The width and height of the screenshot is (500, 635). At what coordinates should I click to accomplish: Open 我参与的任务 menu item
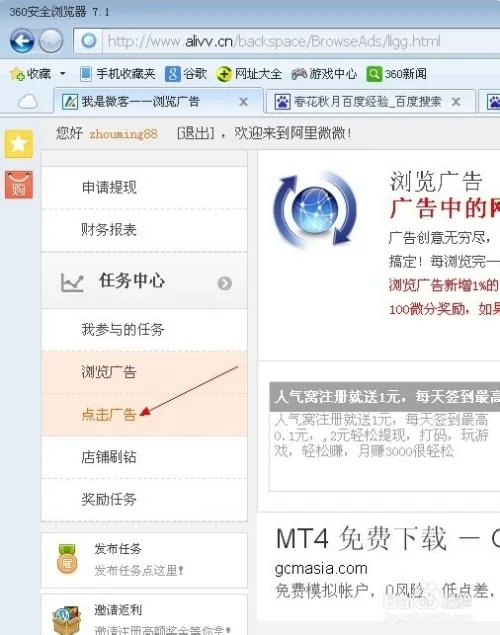click(x=144, y=330)
